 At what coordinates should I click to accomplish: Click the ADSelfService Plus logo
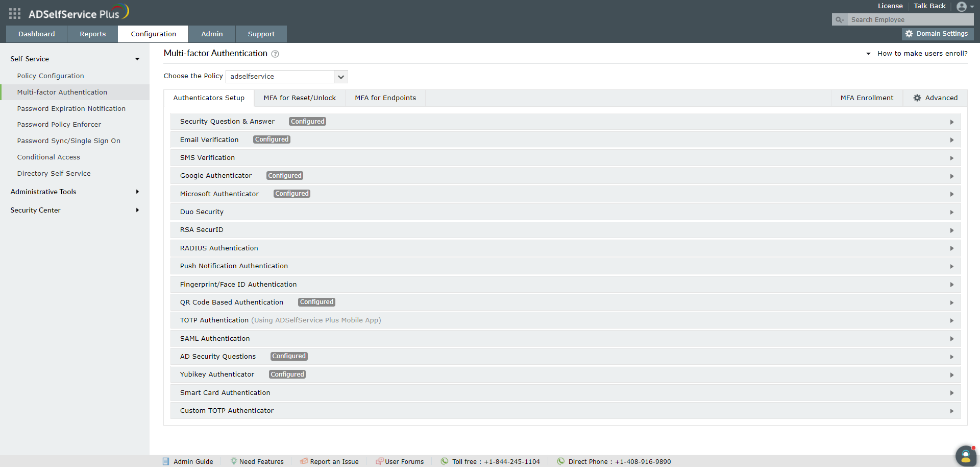coord(79,12)
